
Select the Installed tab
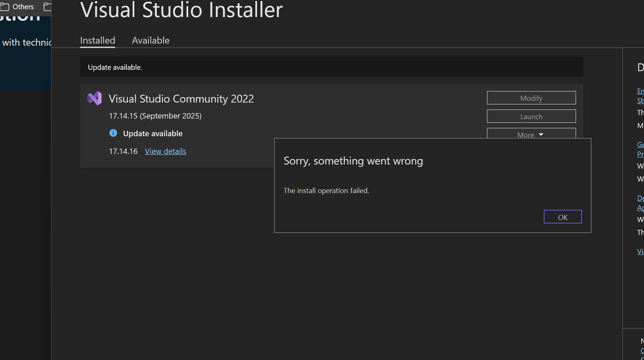[97, 40]
